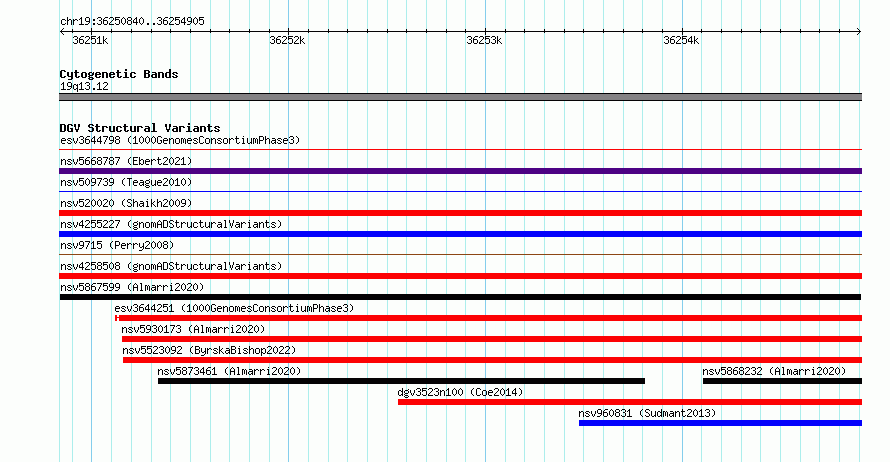Open nsv509739 (Teague2010) label
Image resolution: width=890 pixels, height=462 pixels.
click(x=126, y=182)
